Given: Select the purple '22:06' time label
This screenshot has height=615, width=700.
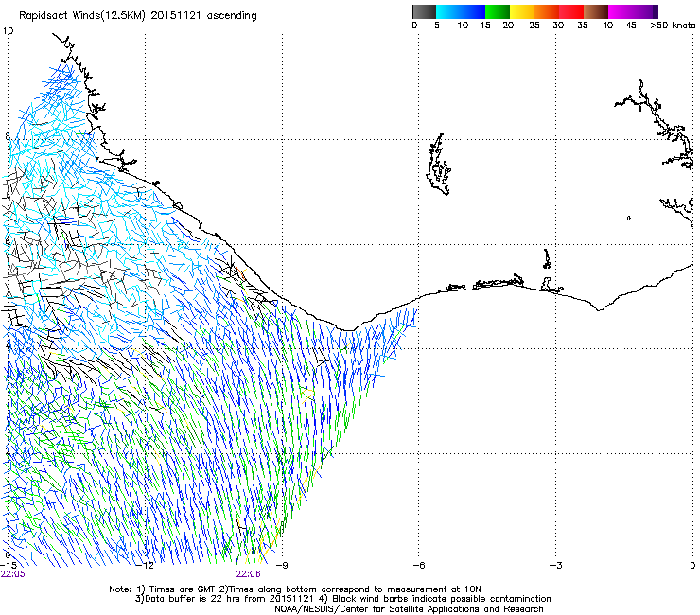Looking at the screenshot, I should click(x=248, y=574).
